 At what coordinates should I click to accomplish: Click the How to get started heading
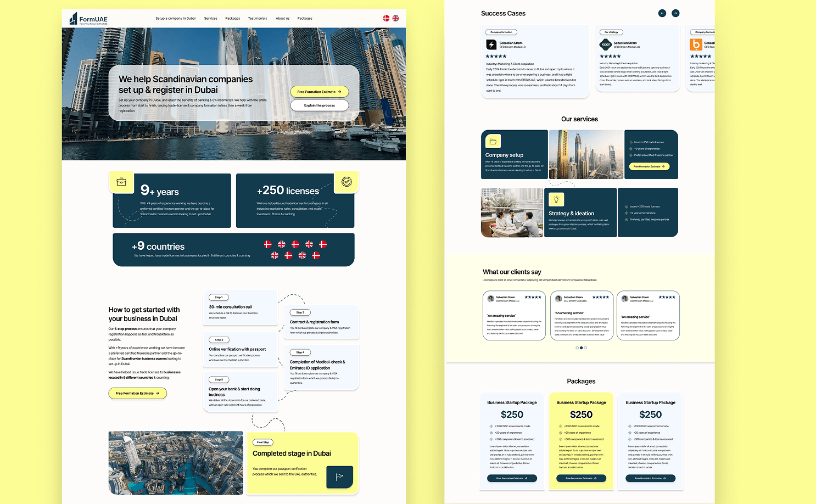point(144,314)
